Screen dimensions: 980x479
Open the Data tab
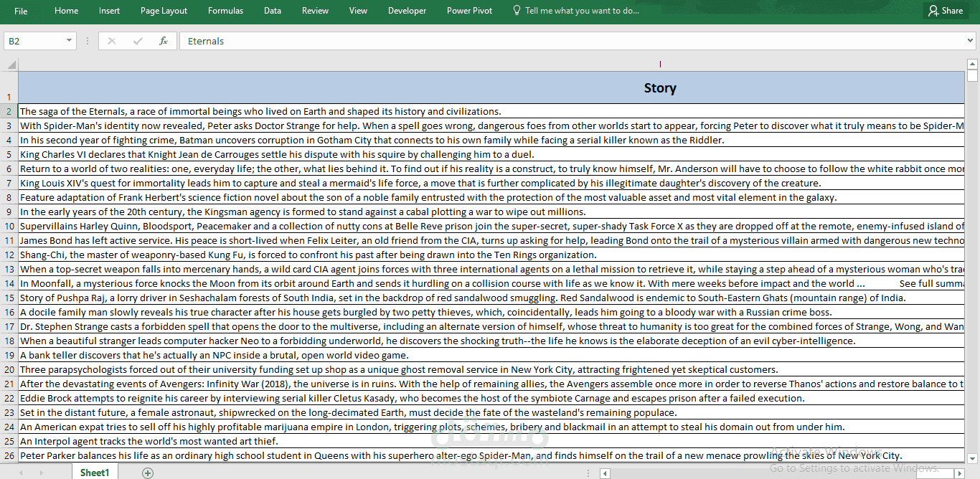(272, 11)
